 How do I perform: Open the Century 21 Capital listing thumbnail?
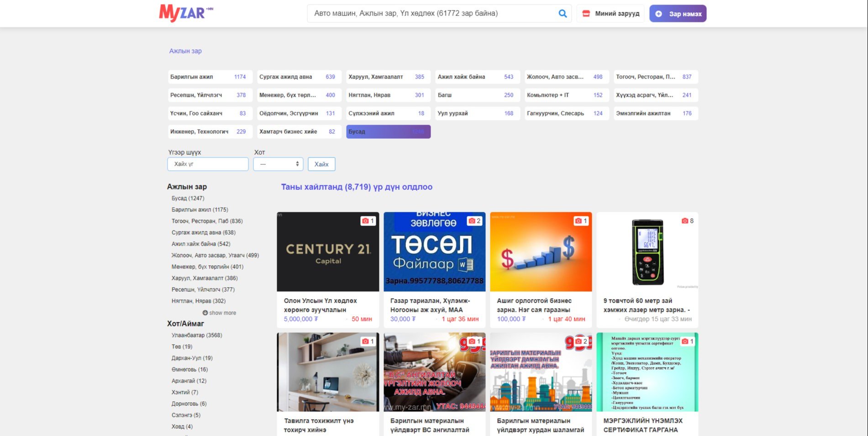tap(328, 252)
